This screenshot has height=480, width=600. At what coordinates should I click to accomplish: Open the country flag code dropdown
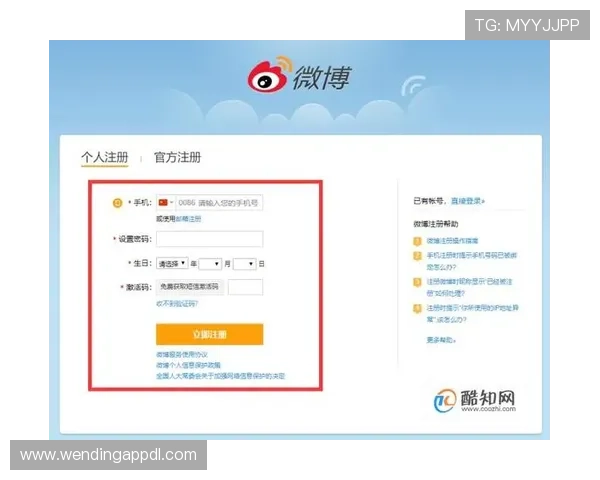click(x=166, y=202)
